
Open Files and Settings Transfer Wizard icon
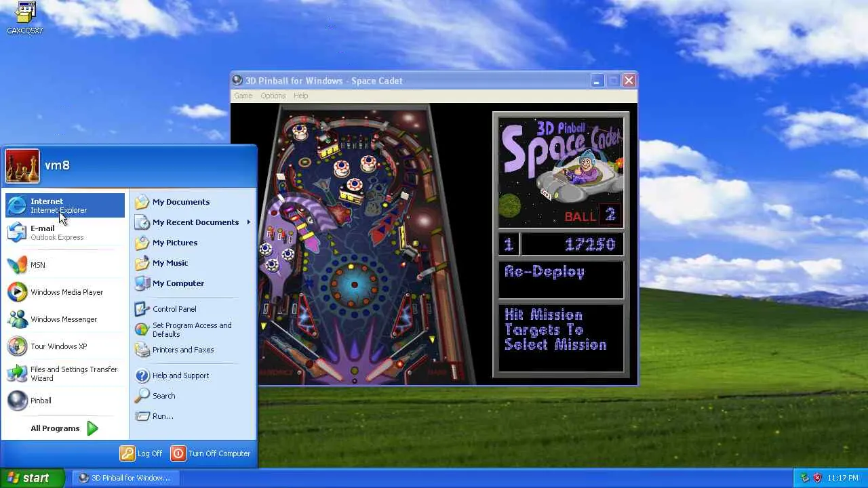17,373
